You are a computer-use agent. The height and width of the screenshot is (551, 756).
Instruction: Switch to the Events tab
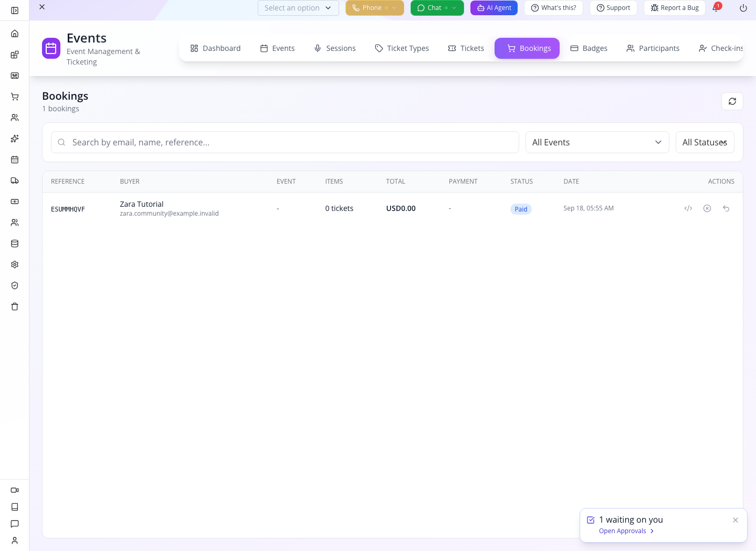(x=277, y=48)
